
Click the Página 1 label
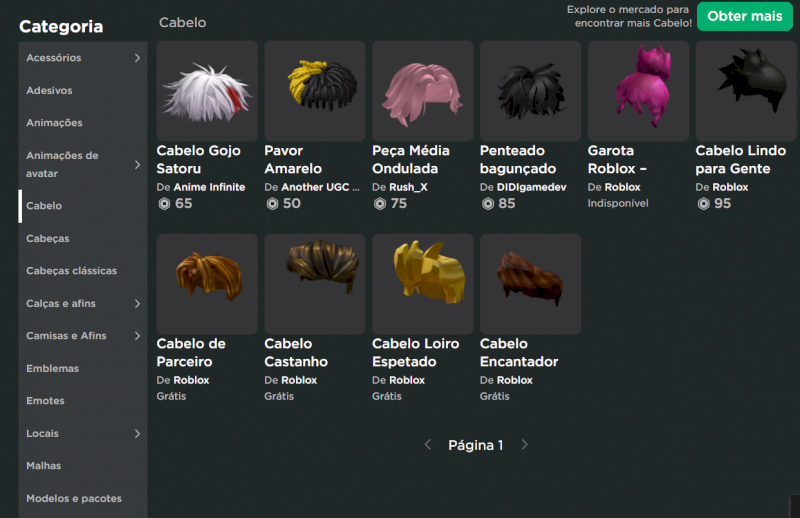coord(476,445)
